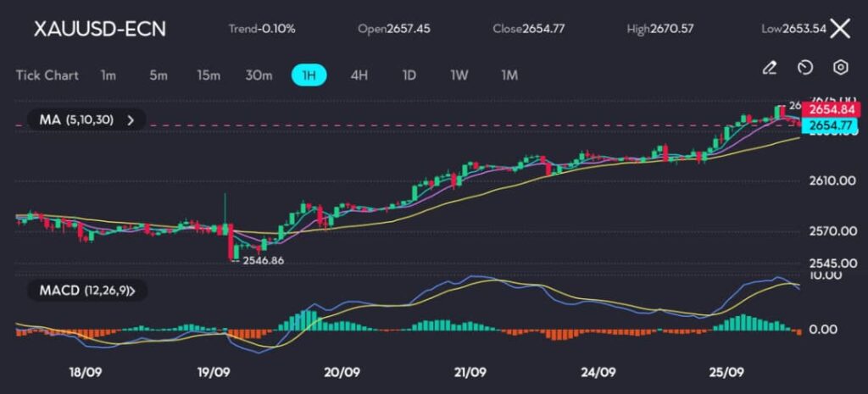Switch chart to 4H timeframe
Screen dimensions: 868x394
(x=359, y=75)
